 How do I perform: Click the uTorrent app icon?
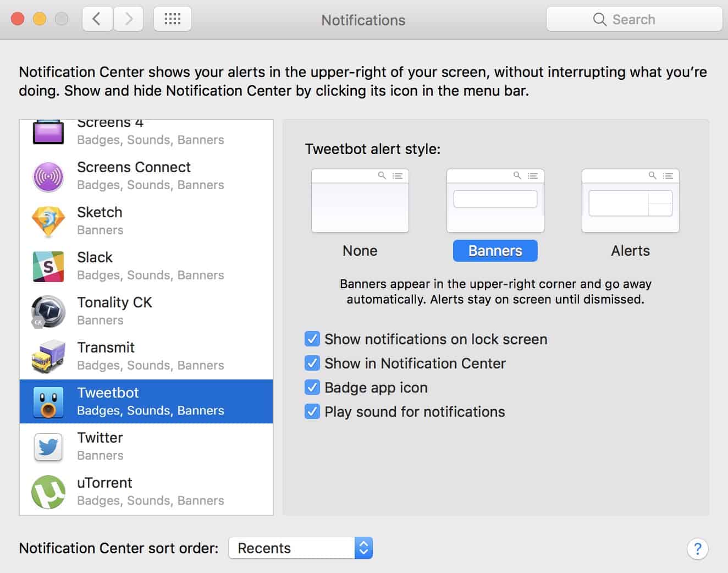click(48, 492)
